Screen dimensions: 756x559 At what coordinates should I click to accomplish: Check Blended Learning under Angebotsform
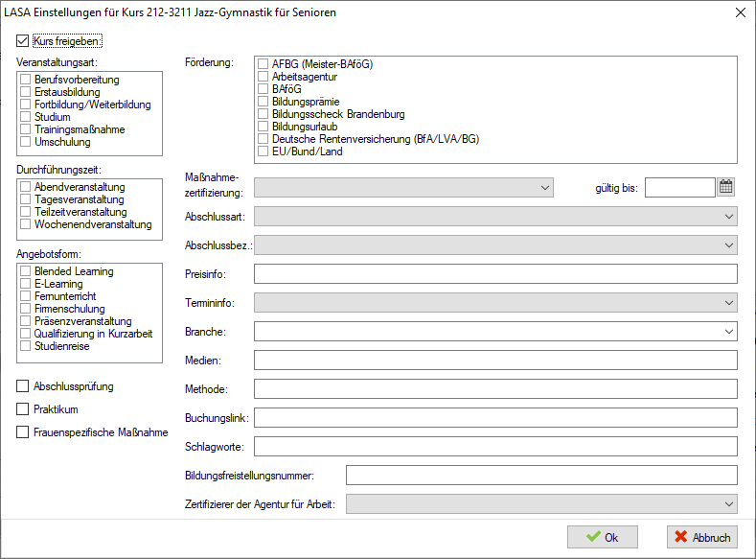pyautogui.click(x=26, y=271)
